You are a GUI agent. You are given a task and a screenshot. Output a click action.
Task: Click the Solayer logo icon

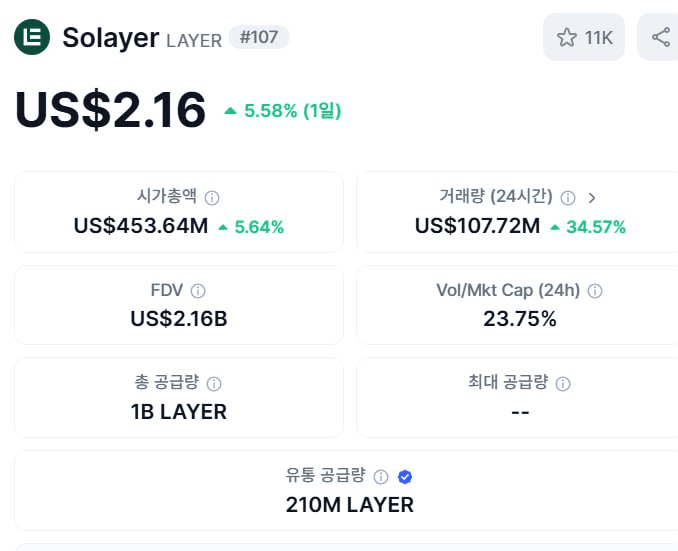pos(32,37)
